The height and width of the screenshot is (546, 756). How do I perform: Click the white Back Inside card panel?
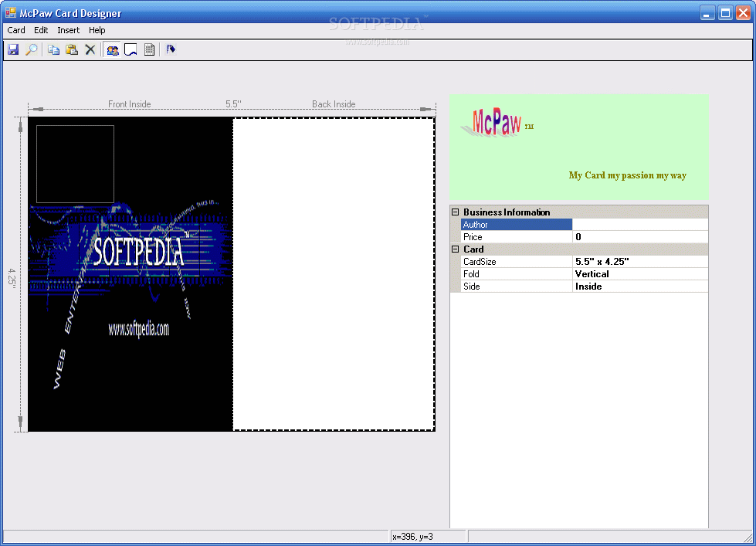(334, 274)
